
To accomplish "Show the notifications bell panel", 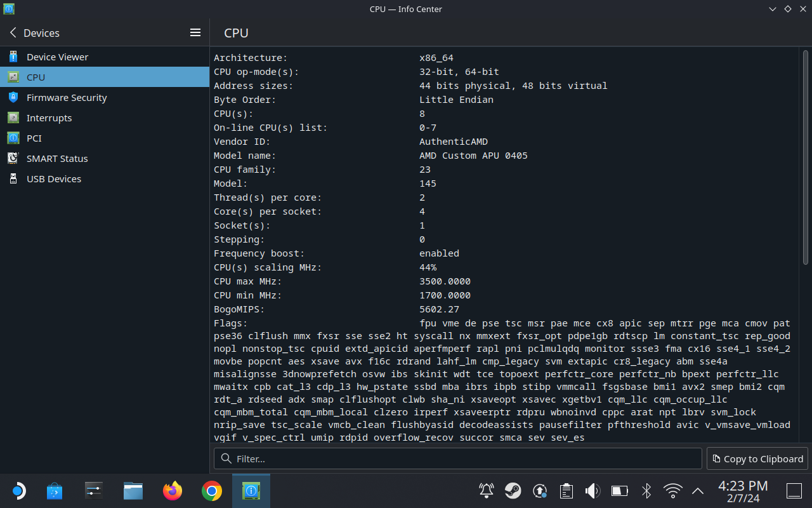I will pyautogui.click(x=486, y=491).
